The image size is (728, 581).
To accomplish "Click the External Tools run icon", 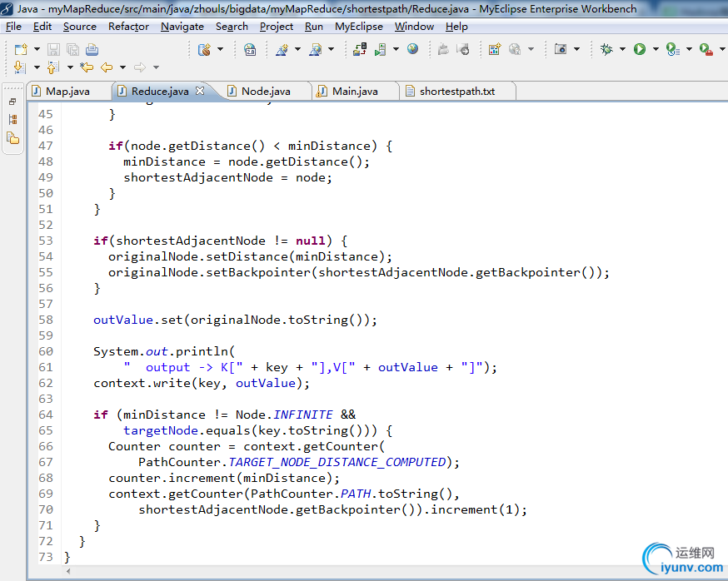I will pos(706,49).
